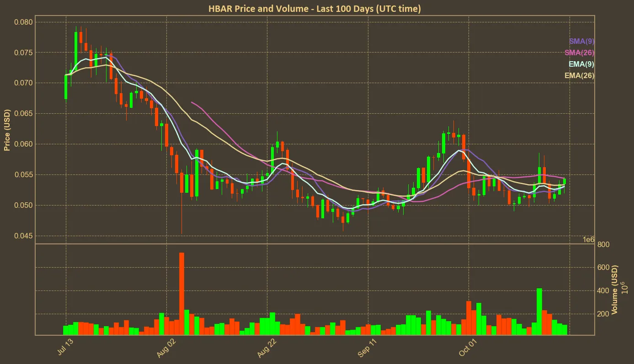The height and width of the screenshot is (364, 634).
Task: Select the EMA(9) legend label
Action: click(581, 64)
